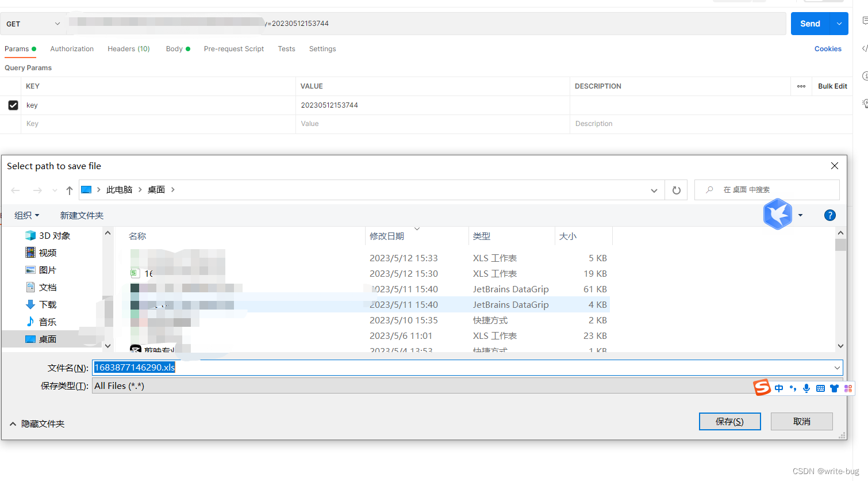
Task: Click the 保存(S) save button
Action: tap(729, 421)
